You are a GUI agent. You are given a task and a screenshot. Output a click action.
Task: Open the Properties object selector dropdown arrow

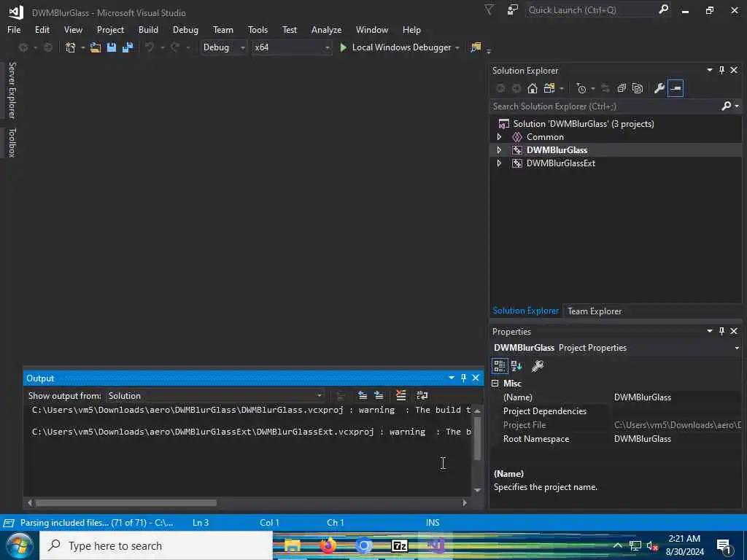737,348
